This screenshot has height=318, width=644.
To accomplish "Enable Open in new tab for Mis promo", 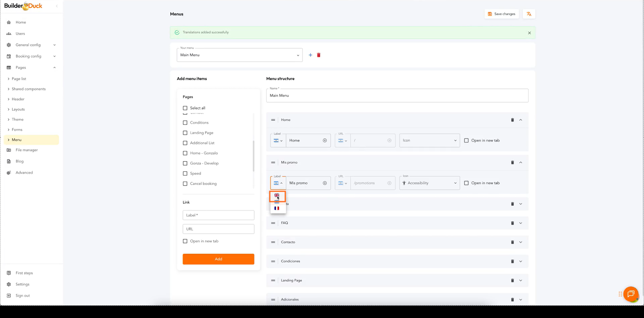I will tap(466, 183).
